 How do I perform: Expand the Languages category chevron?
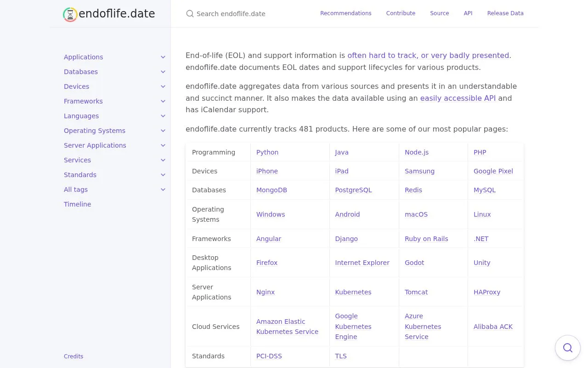click(163, 116)
